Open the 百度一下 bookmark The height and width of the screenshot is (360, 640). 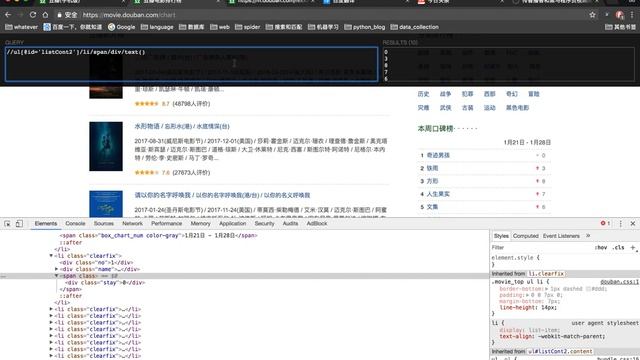pyautogui.click(x=73, y=27)
